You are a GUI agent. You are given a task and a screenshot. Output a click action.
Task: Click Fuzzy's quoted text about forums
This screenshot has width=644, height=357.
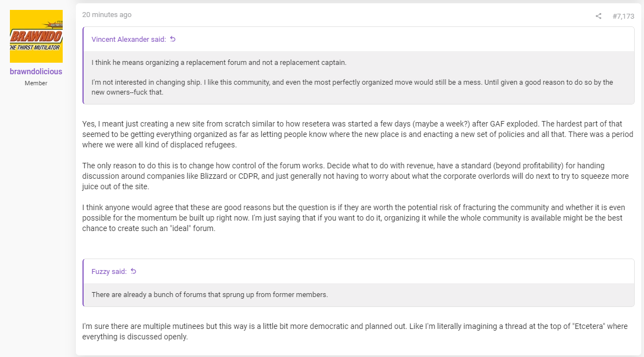coord(210,294)
